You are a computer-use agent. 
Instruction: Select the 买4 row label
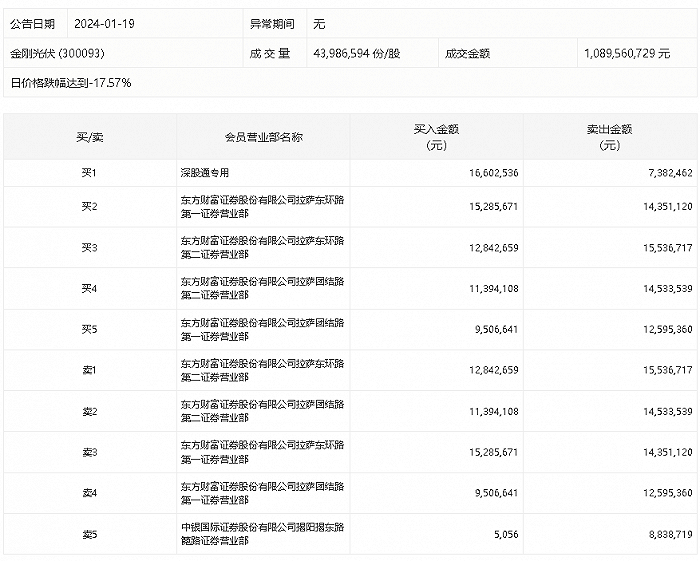89,289
